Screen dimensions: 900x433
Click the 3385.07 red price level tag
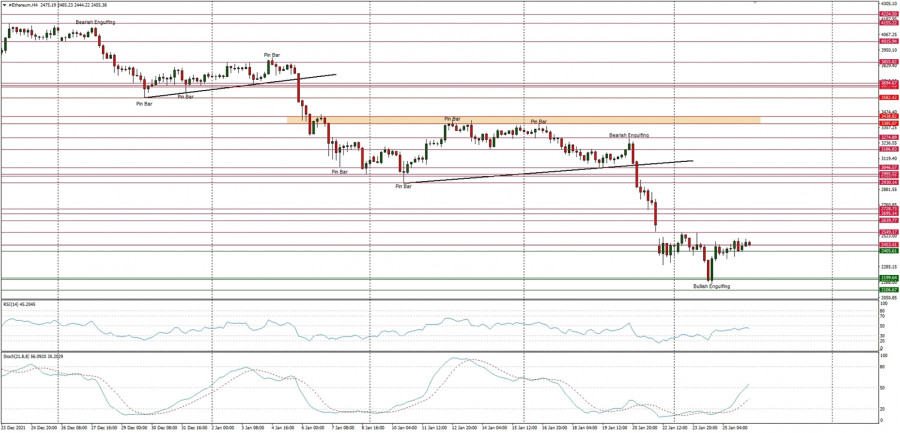(889, 123)
